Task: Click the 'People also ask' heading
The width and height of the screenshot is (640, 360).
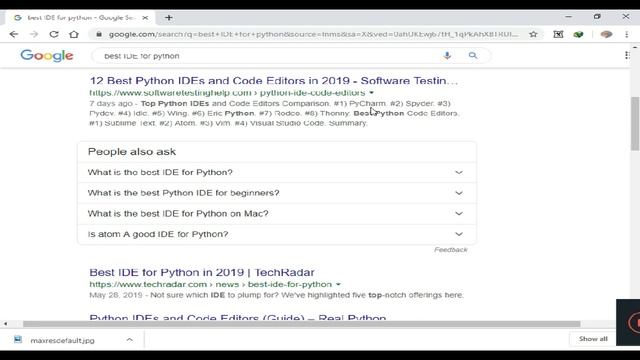Action: (x=132, y=151)
